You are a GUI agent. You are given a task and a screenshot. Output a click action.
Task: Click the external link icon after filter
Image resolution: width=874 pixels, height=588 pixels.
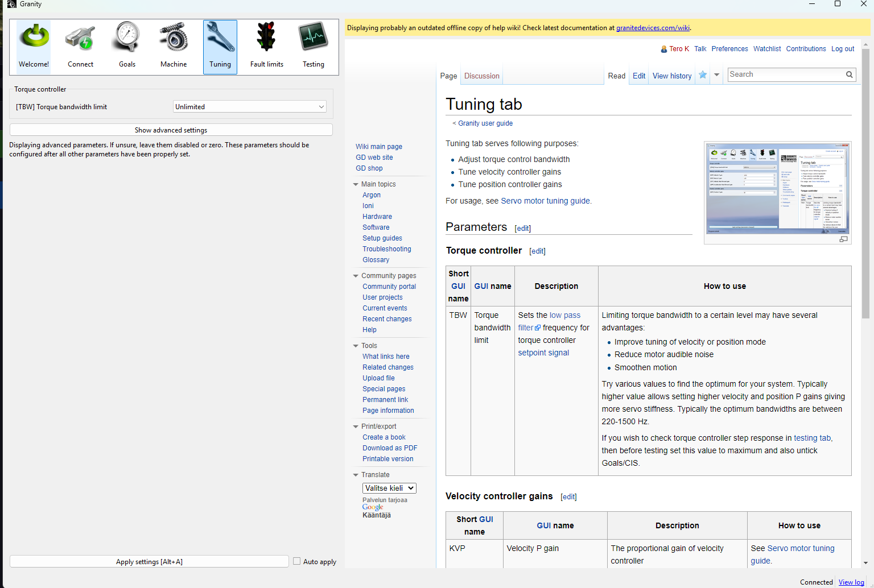(x=538, y=328)
